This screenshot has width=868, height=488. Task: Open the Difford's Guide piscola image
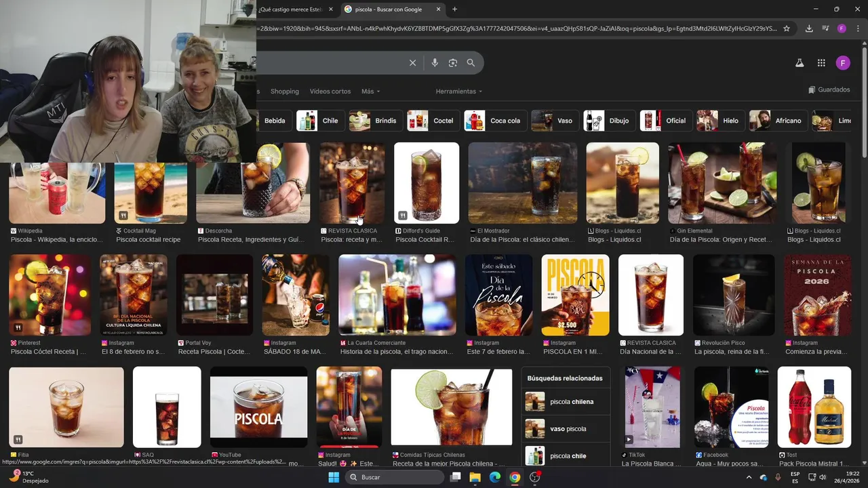tap(427, 183)
